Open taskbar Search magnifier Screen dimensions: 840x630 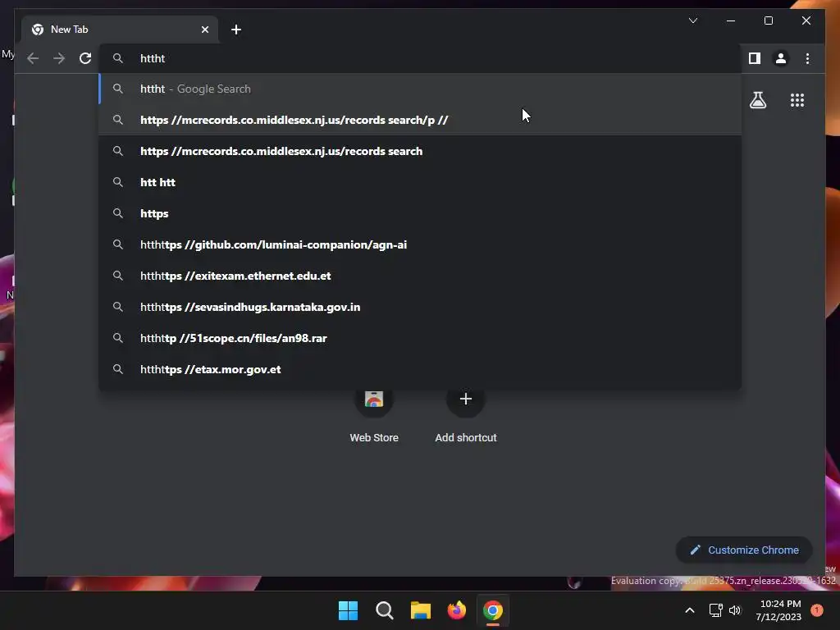pos(384,610)
